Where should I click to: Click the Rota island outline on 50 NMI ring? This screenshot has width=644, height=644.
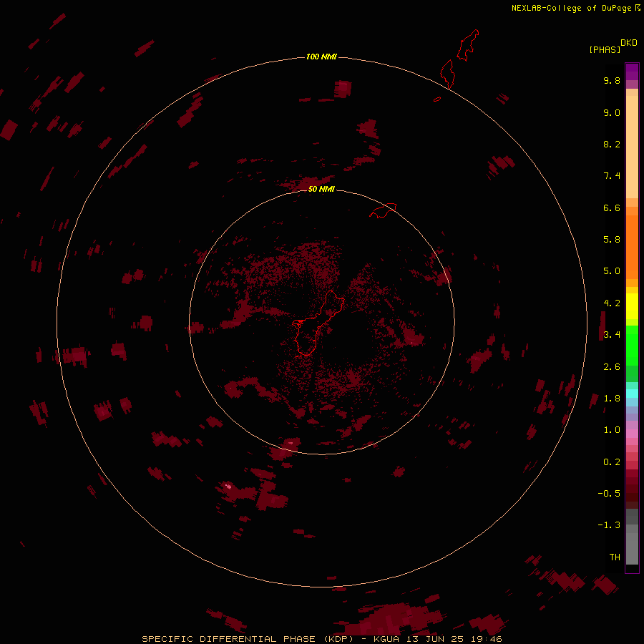pyautogui.click(x=383, y=210)
